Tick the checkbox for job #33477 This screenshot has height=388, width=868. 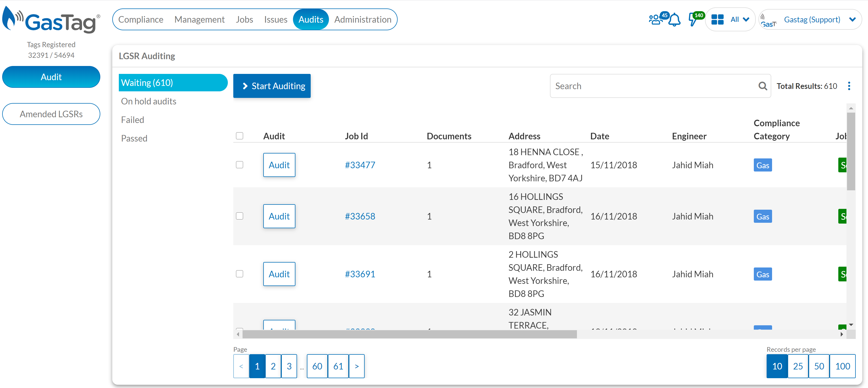(x=240, y=165)
